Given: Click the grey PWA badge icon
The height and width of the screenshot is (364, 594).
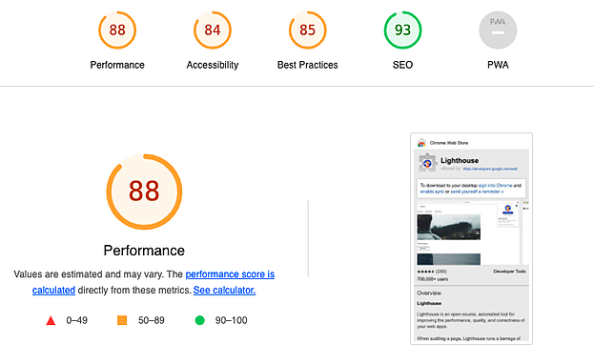Looking at the screenshot, I should pyautogui.click(x=498, y=30).
